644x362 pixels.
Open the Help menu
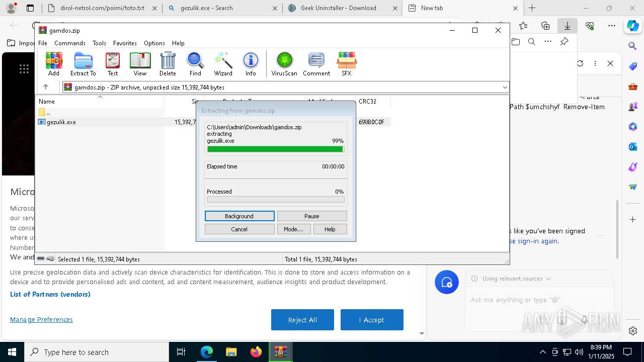(178, 43)
